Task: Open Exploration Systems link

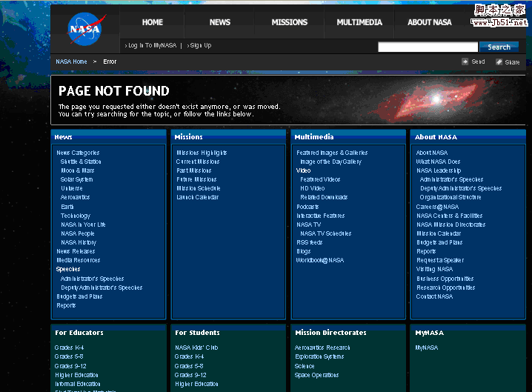Action: coord(319,356)
